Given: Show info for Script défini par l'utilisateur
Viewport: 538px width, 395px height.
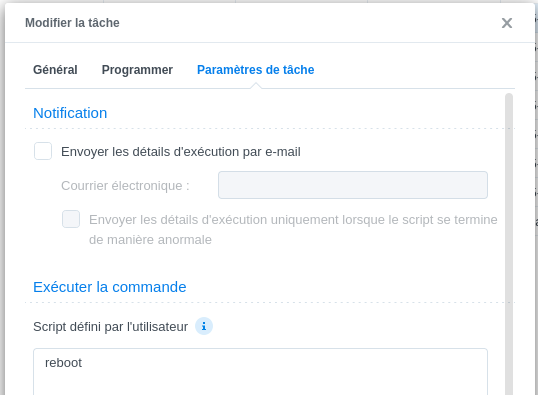Looking at the screenshot, I should coord(204,326).
